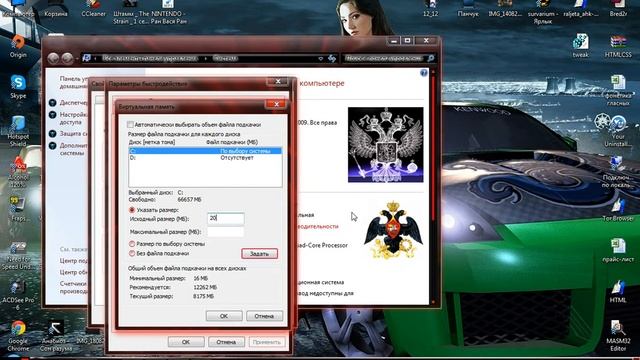Screen dimensions: 640x360
Task: Enable automatic paging file size checkbox
Action: (x=130, y=124)
